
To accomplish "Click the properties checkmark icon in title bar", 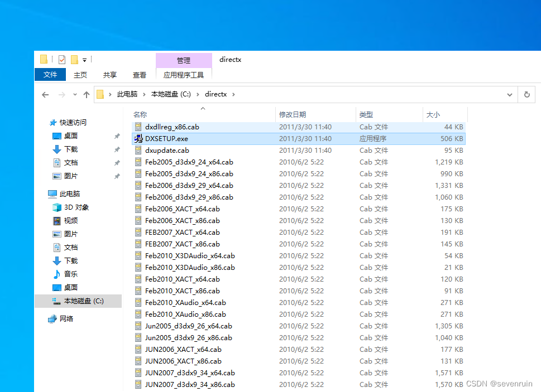I will coord(62,60).
